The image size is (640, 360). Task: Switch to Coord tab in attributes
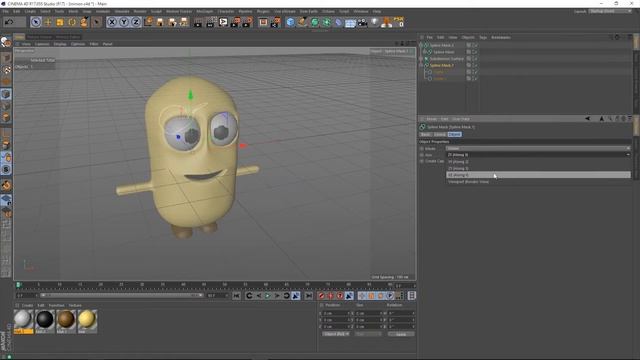[440, 134]
